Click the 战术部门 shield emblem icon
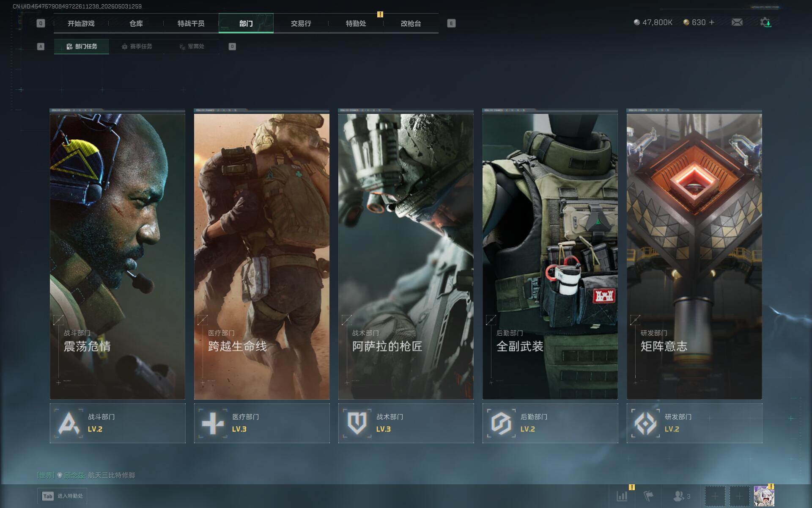Viewport: 812px width, 508px height. coord(357,423)
